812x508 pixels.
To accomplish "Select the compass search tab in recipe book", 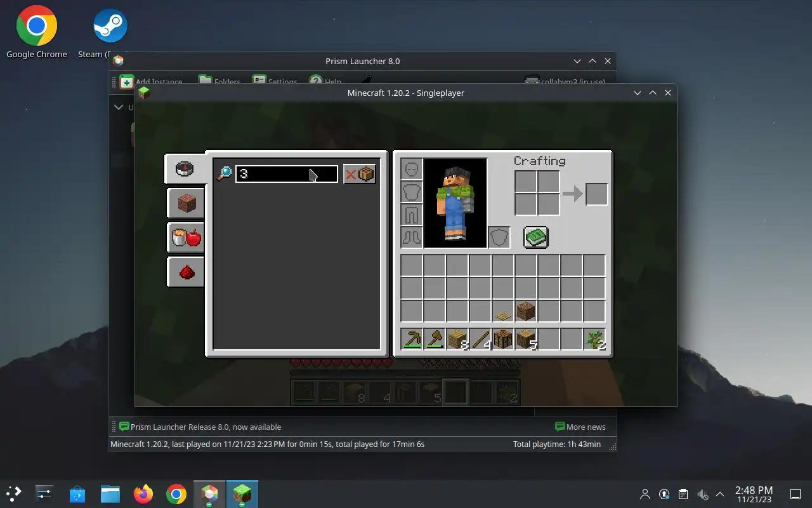I will pyautogui.click(x=185, y=169).
